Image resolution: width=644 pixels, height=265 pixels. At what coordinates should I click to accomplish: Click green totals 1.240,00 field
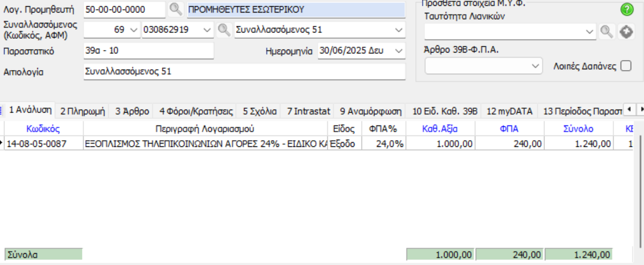click(x=578, y=254)
